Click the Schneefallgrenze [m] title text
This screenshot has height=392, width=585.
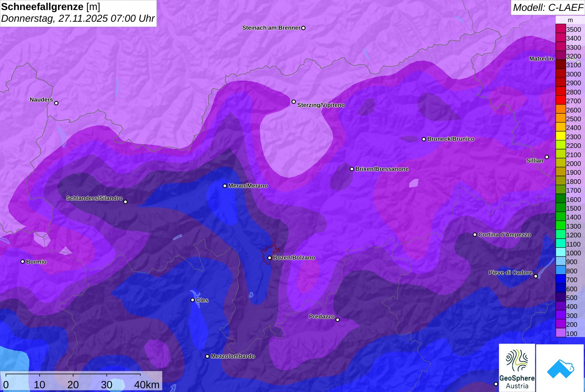(x=51, y=7)
